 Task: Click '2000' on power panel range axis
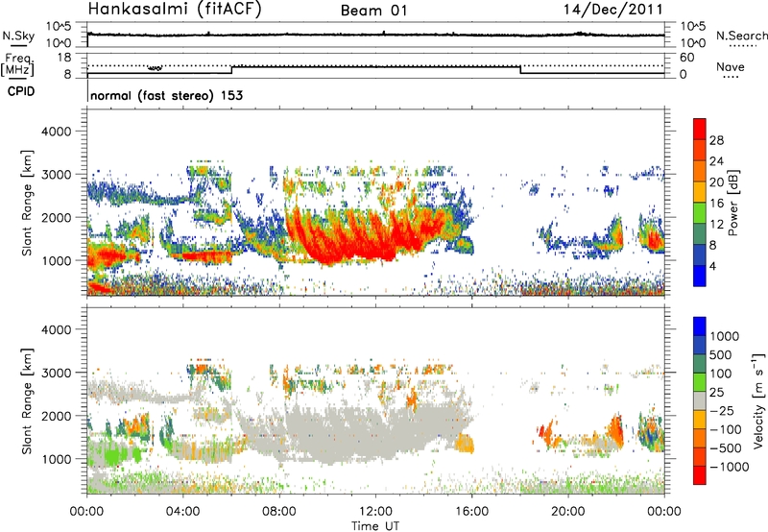tap(56, 217)
